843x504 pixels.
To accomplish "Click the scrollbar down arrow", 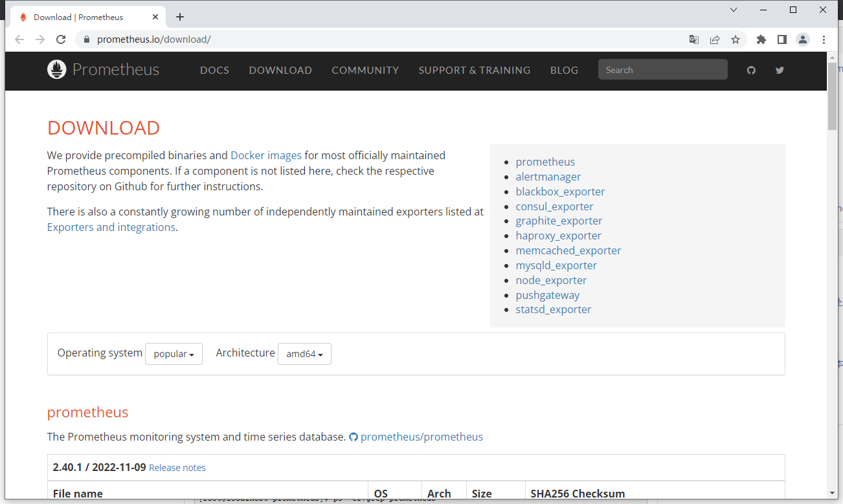I will (x=833, y=494).
